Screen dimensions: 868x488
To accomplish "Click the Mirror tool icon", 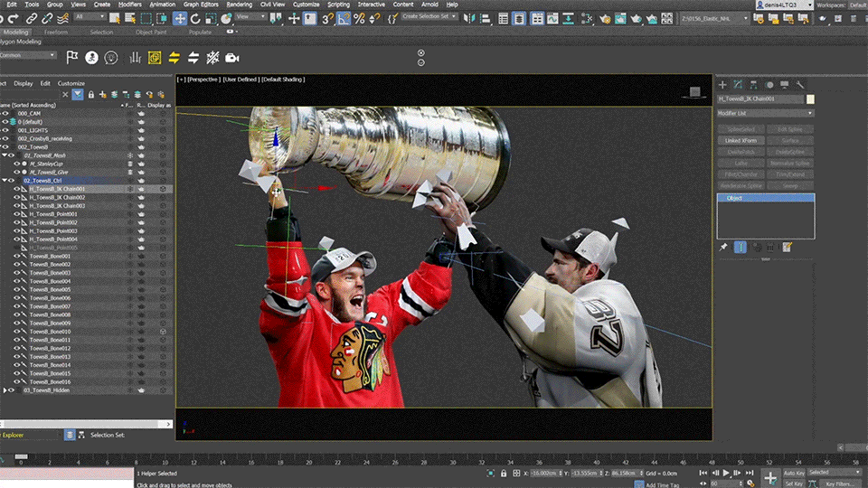I will point(469,19).
